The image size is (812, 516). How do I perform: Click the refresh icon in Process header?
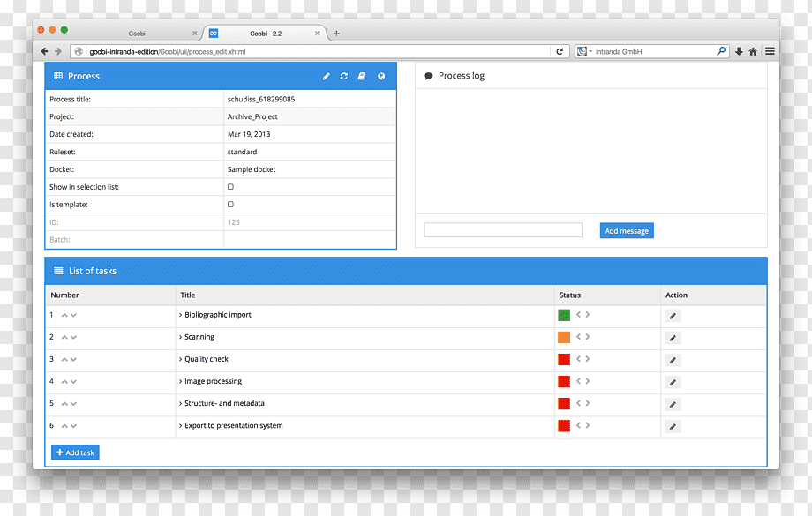344,76
